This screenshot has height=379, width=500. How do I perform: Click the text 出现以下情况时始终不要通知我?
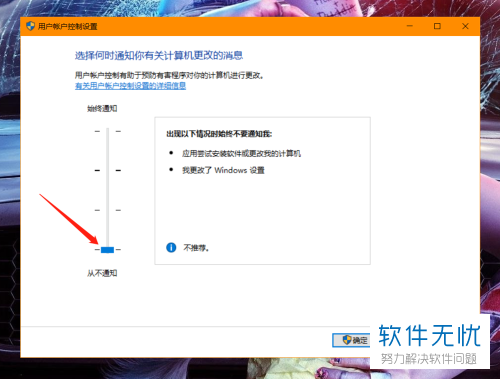[219, 134]
